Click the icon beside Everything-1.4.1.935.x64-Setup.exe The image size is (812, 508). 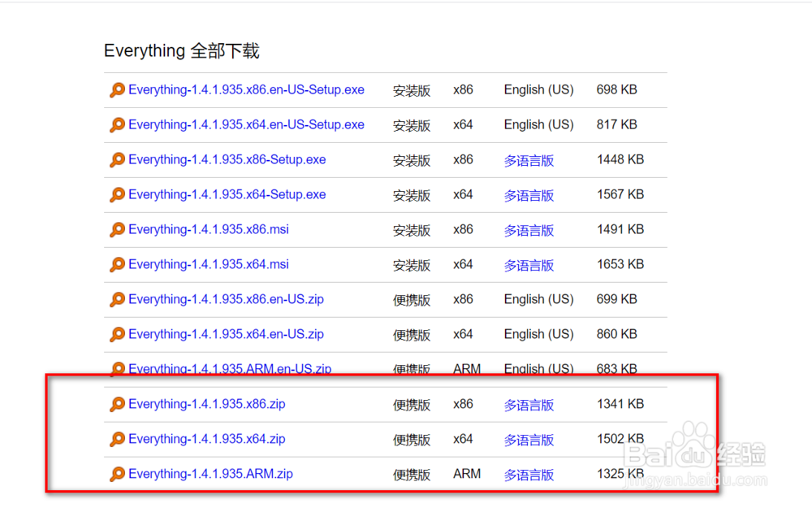pyautogui.click(x=117, y=195)
